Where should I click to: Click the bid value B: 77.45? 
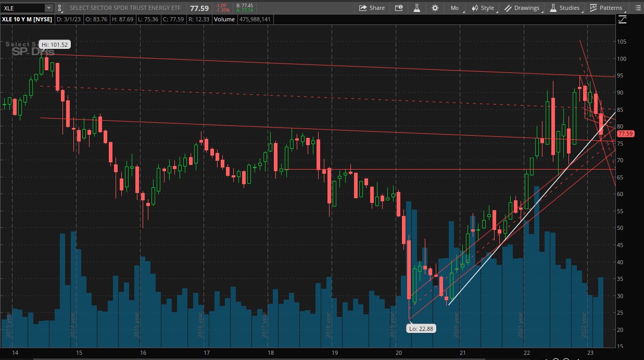tap(244, 5)
